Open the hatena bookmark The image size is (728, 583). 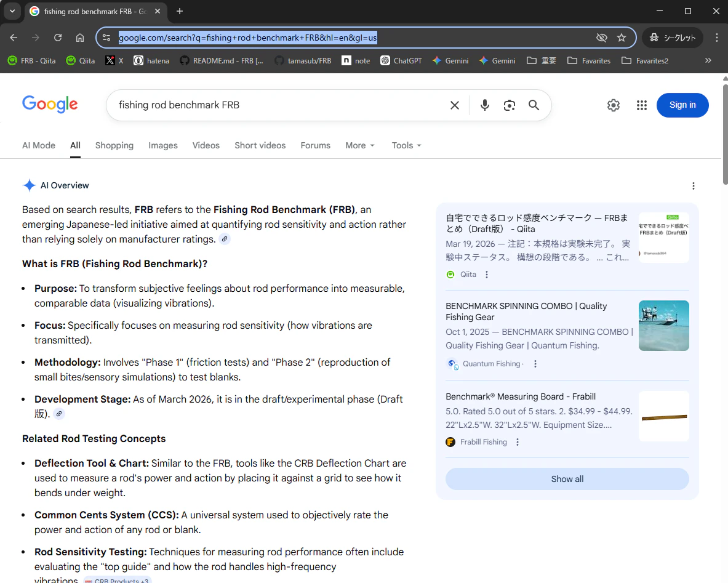[152, 60]
